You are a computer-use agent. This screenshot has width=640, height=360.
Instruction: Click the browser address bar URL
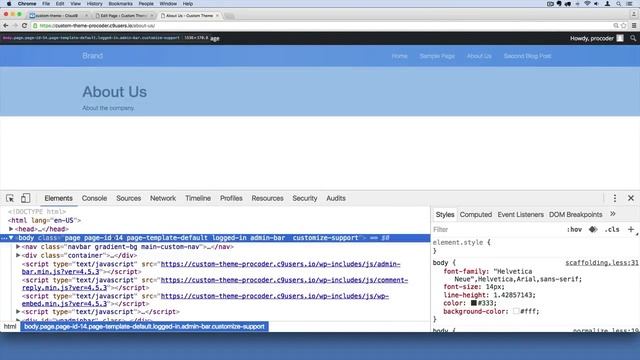point(97,26)
